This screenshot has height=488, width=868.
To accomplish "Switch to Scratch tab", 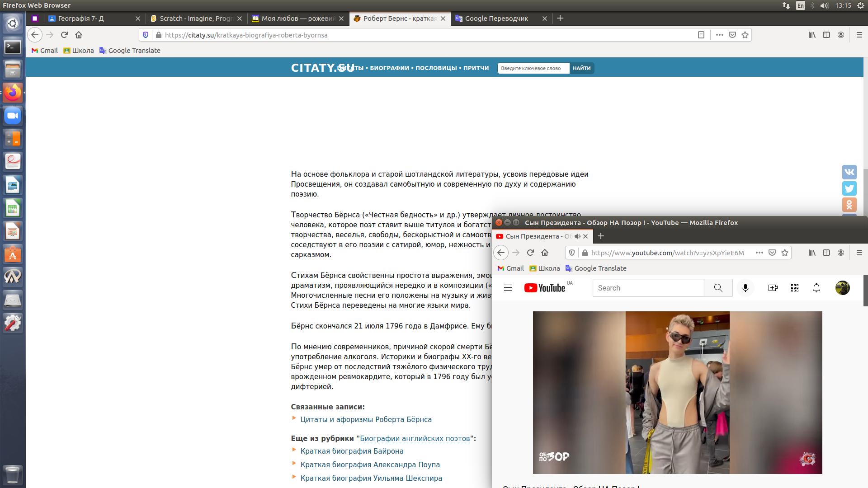I will coord(196,19).
